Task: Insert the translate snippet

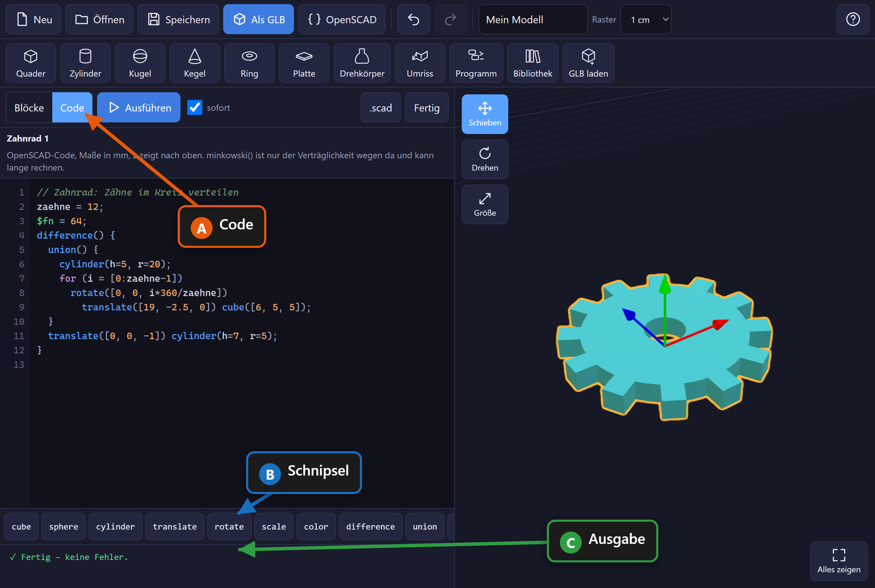Action: [175, 526]
